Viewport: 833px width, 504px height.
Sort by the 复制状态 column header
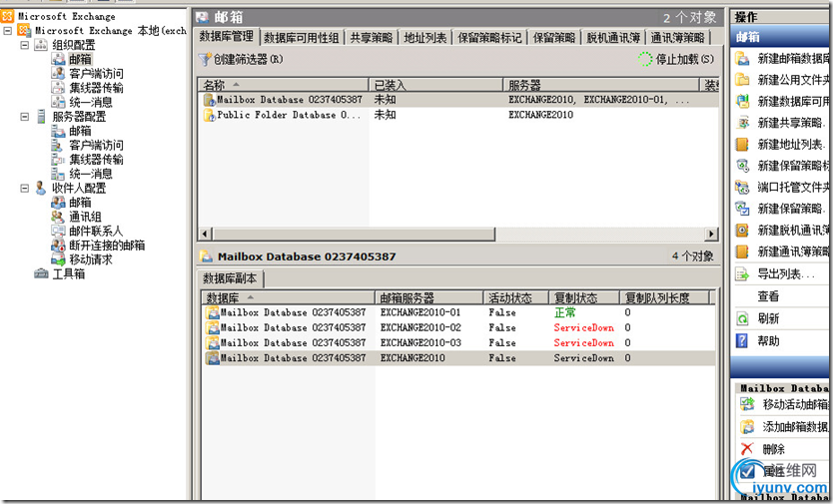(x=585, y=298)
